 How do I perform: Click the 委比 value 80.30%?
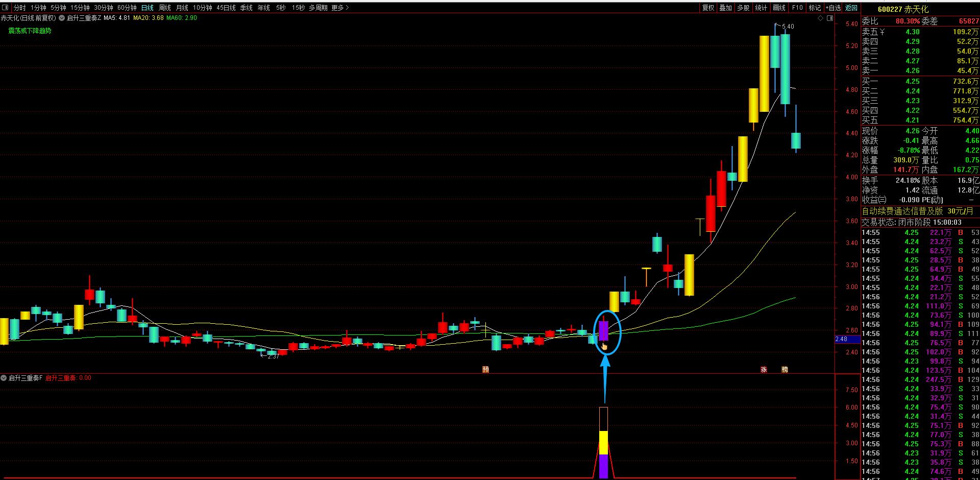[x=908, y=21]
